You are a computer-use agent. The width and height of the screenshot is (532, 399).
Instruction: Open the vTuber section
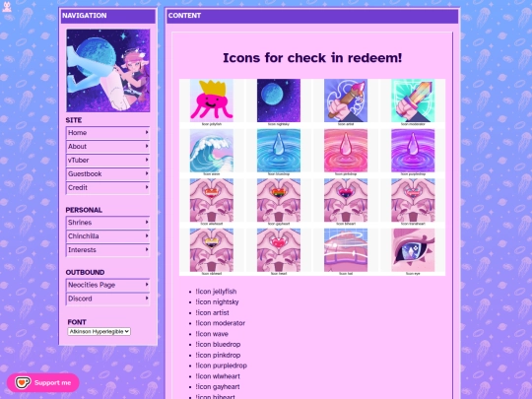[108, 161]
